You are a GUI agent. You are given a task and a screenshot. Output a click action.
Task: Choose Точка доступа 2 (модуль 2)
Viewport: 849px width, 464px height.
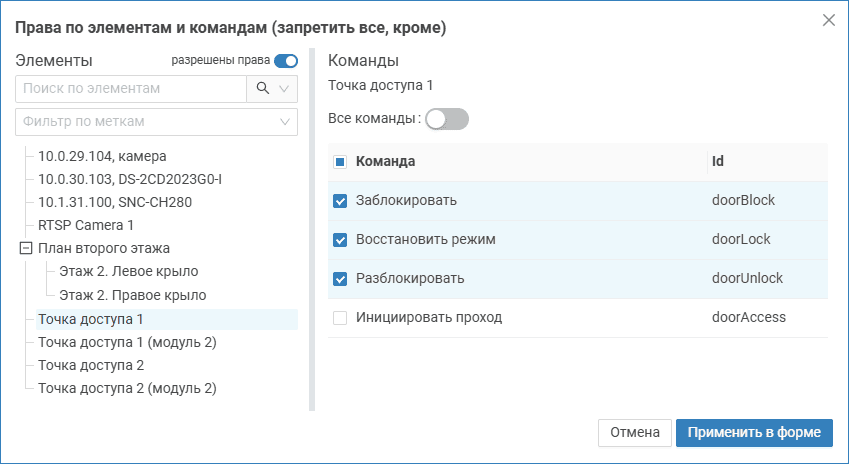[x=127, y=388]
